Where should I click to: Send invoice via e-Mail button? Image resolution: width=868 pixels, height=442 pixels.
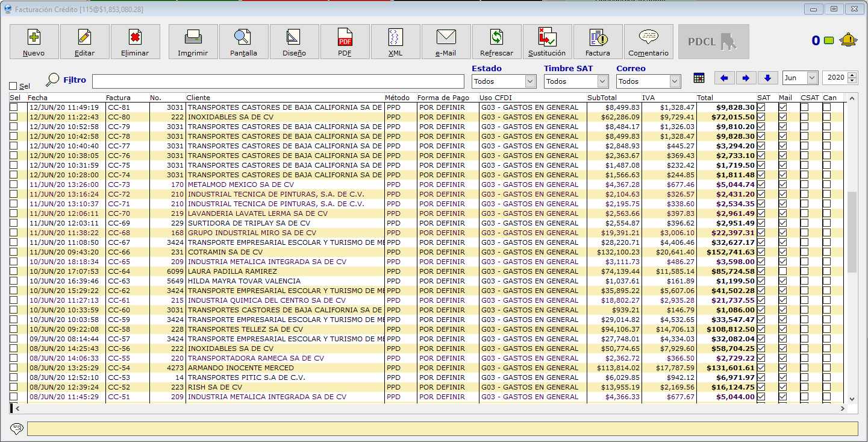pyautogui.click(x=446, y=42)
